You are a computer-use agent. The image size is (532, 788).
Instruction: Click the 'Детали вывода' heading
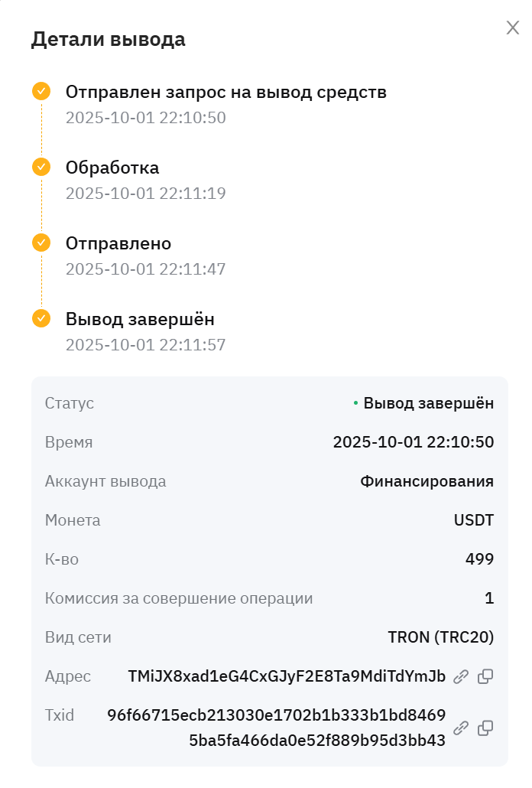108,39
